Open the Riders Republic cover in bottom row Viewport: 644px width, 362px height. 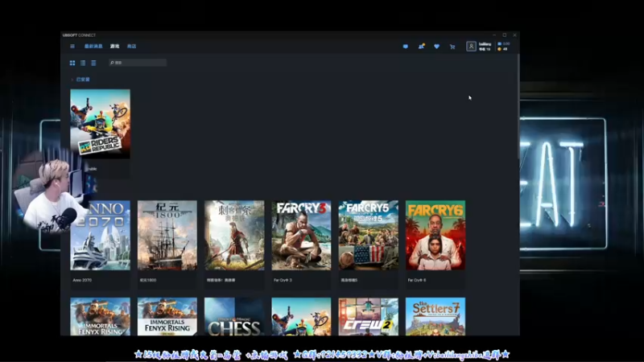point(301,316)
